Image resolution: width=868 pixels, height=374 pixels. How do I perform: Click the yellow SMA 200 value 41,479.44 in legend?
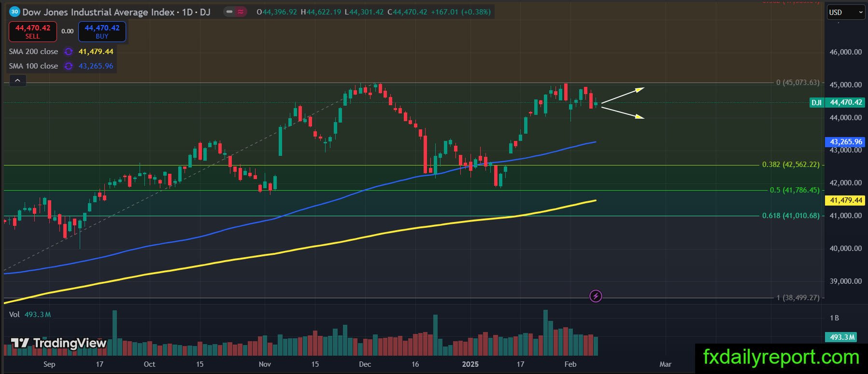[96, 52]
